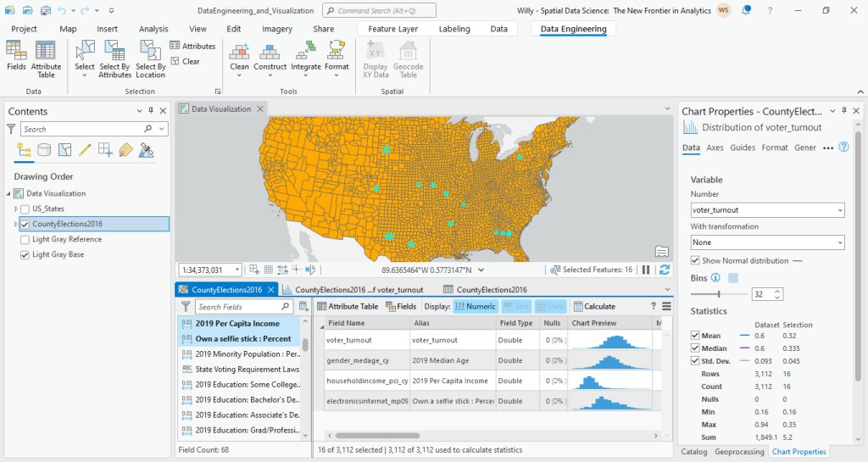Switch to Guides chart tab
Screen dimensions: 868x462
point(743,148)
